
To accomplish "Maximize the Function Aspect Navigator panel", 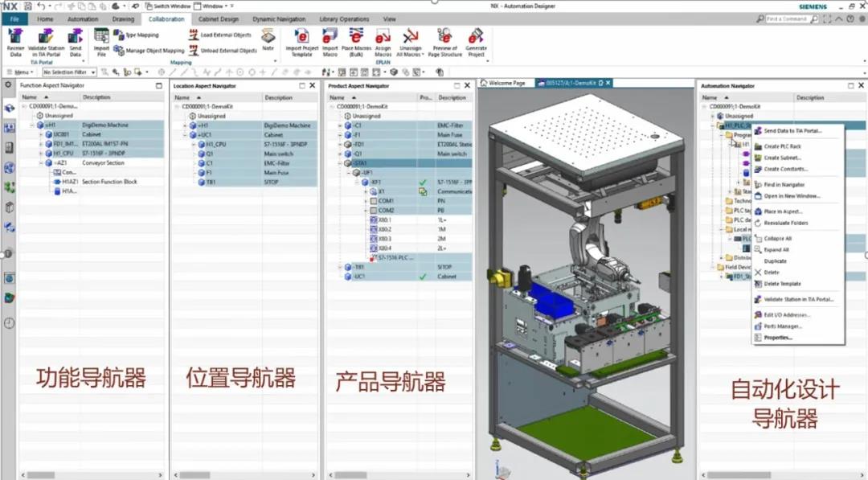I will pyautogui.click(x=159, y=86).
